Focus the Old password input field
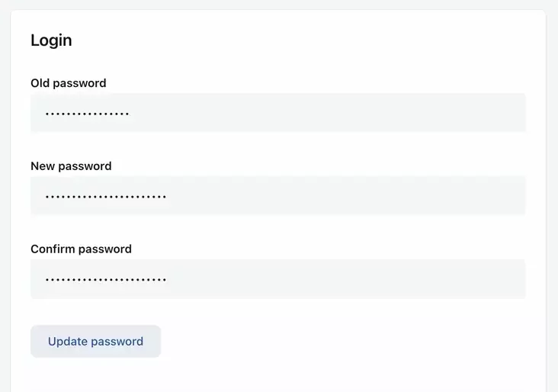Screen dimensions: 558x392 [277, 114]
